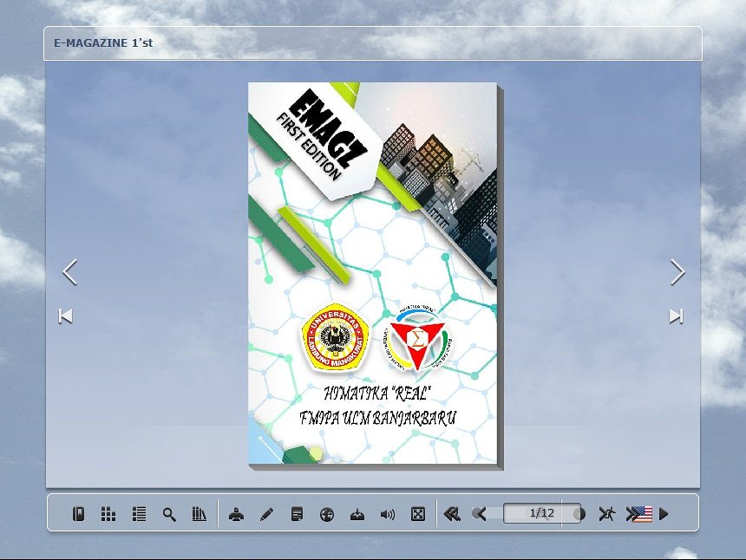Start autoplay with the play triangle
The height and width of the screenshot is (560, 746).
pos(664,514)
